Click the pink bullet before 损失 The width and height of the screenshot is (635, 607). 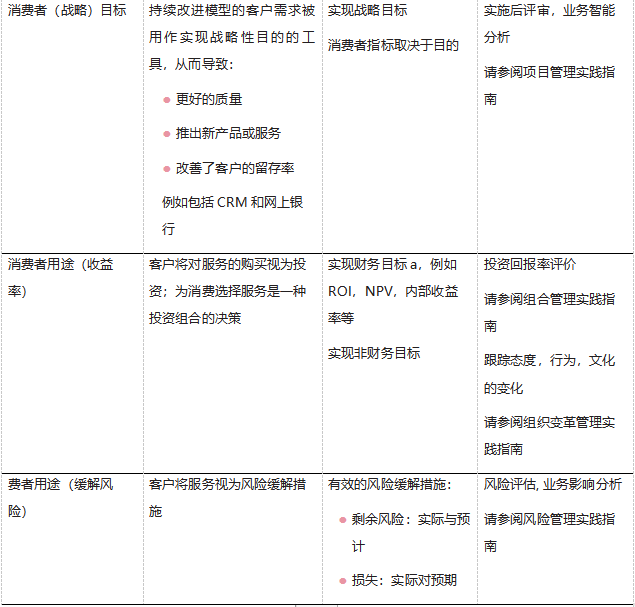pyautogui.click(x=342, y=580)
